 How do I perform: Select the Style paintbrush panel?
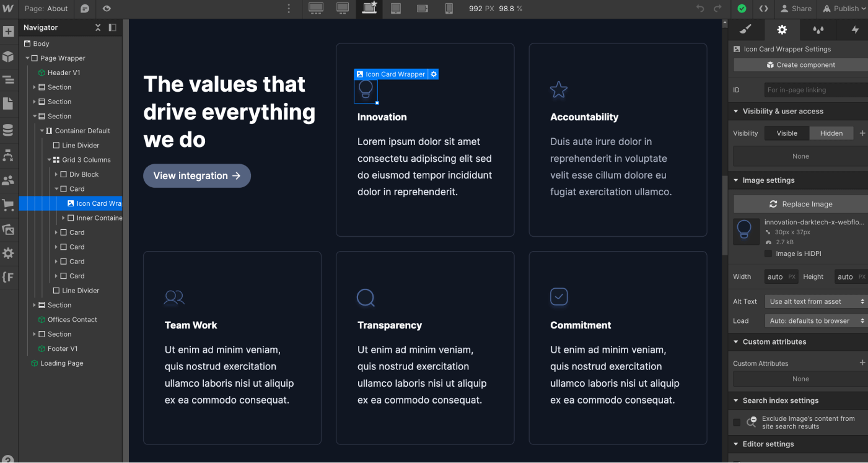point(745,29)
